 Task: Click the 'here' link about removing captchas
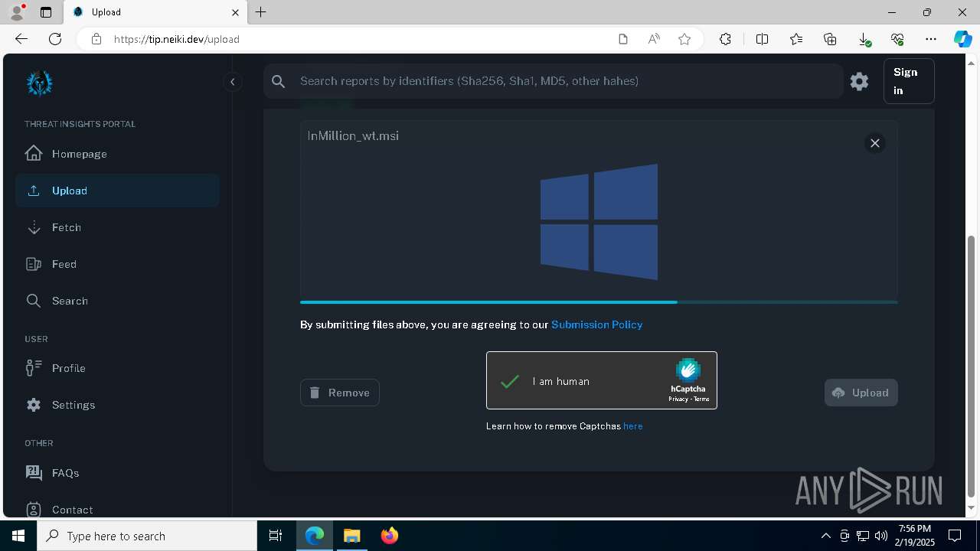(633, 426)
